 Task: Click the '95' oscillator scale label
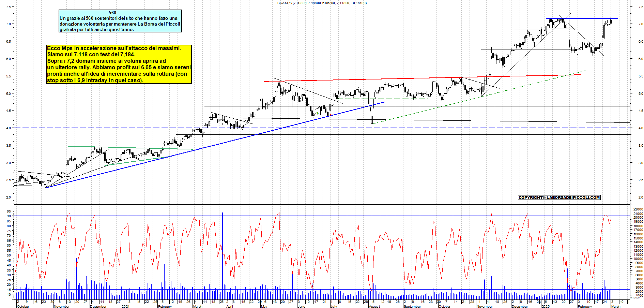point(9,211)
